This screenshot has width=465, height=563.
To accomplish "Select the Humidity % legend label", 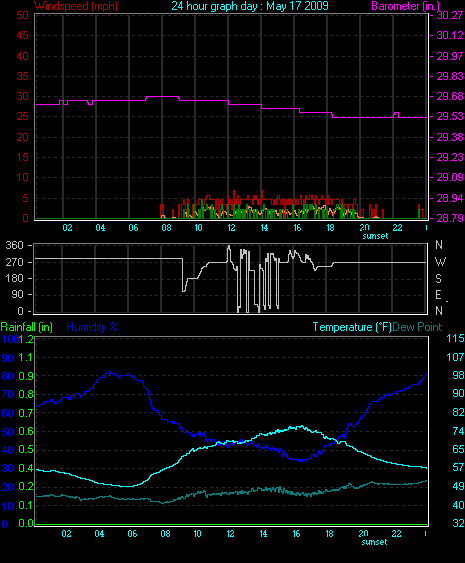I will [x=92, y=327].
